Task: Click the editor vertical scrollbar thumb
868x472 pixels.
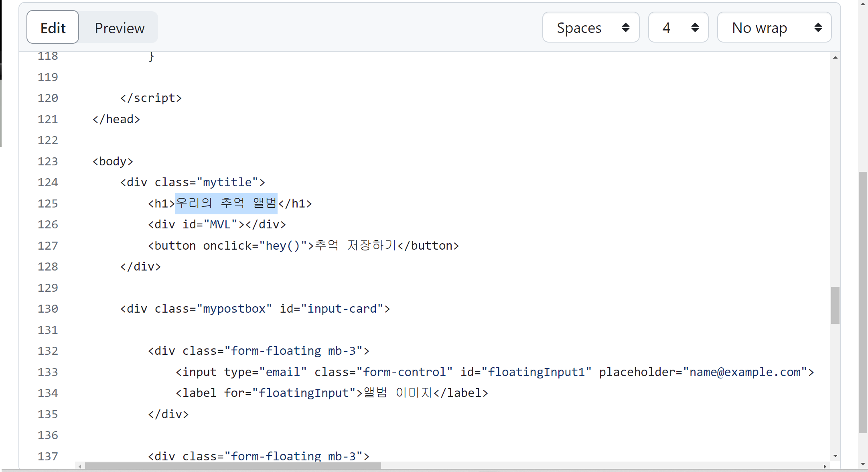Action: pyautogui.click(x=835, y=305)
